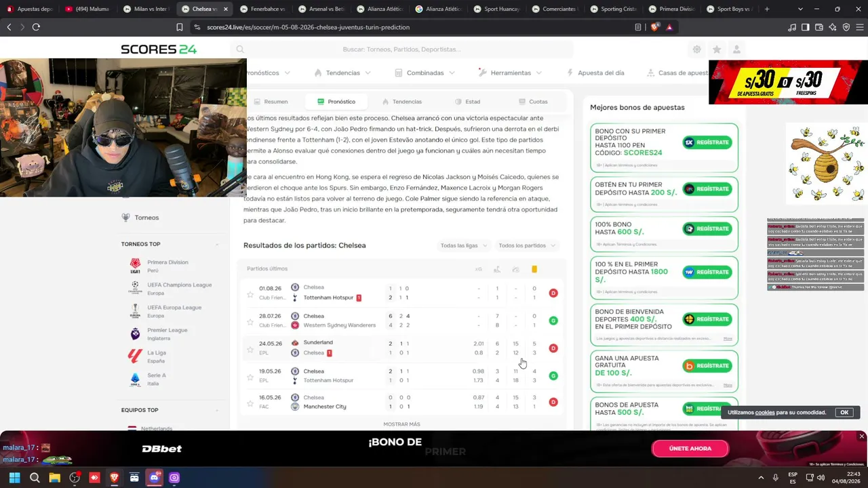
Task: Click the 'Apuesta del día' navigation link
Action: point(595,73)
